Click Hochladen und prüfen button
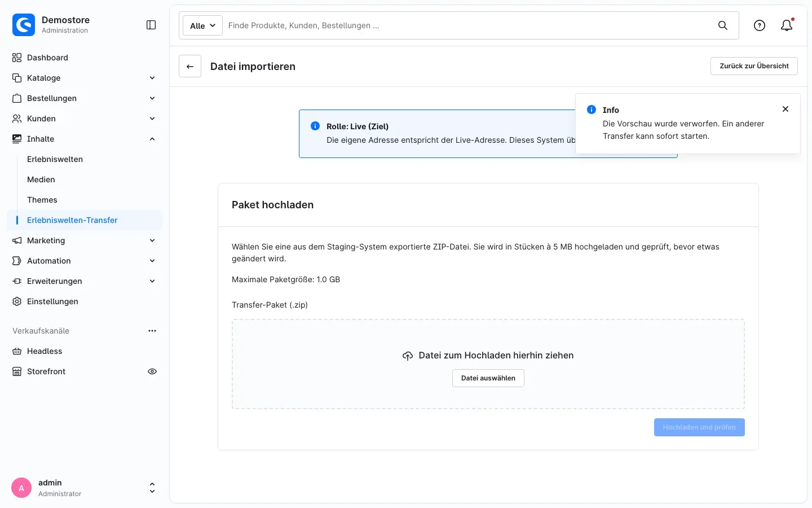Viewport: 812px width, 508px height. (x=699, y=427)
